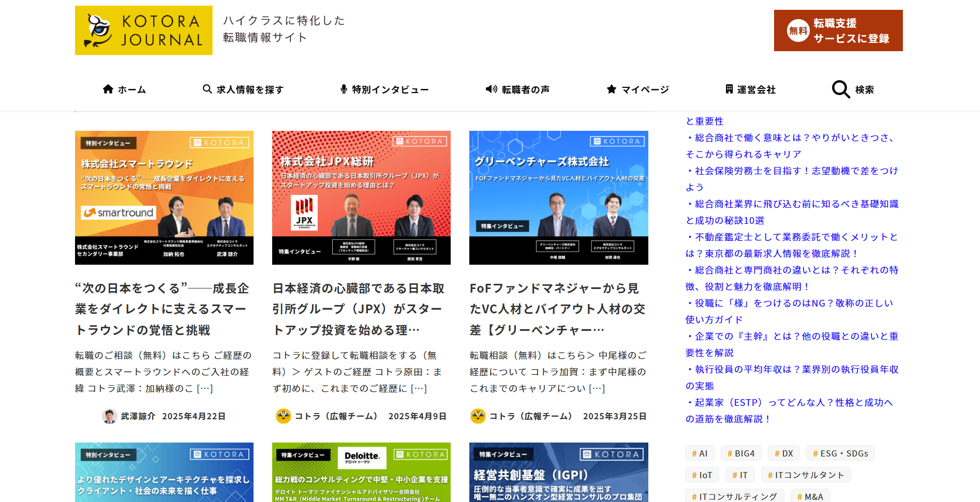
Task: Open sidebar link 執行役員の平均年収は？
Action: 792,377
